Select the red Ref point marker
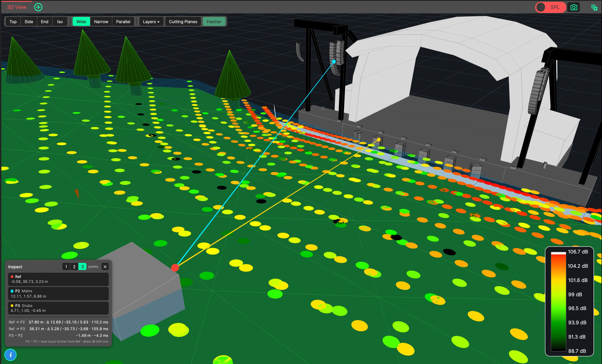Screen dimensions: 602x364 175,268
